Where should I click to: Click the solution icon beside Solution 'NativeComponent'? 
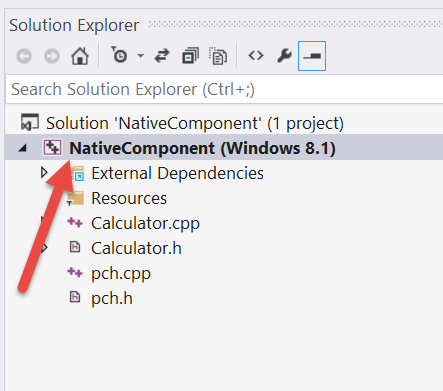coord(30,122)
